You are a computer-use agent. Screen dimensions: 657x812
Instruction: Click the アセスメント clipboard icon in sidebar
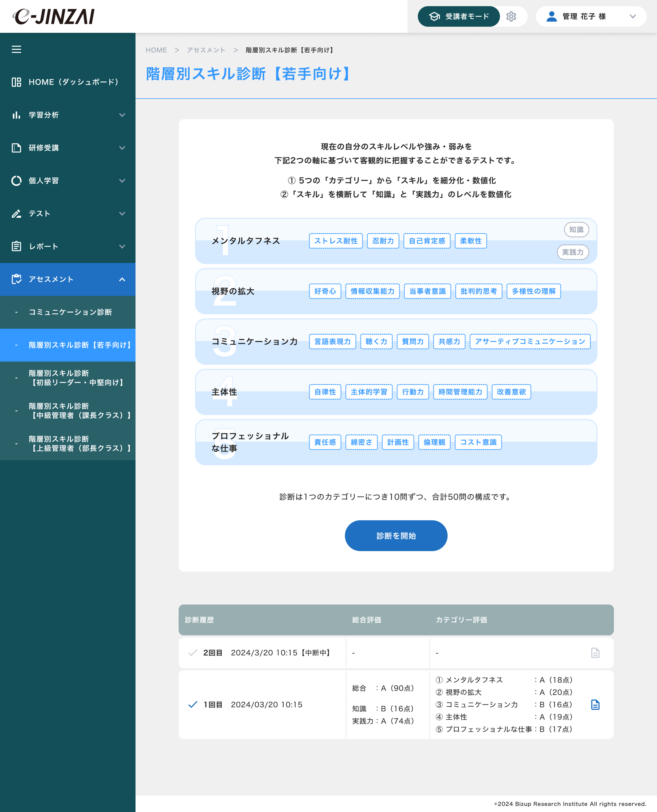pyautogui.click(x=16, y=279)
